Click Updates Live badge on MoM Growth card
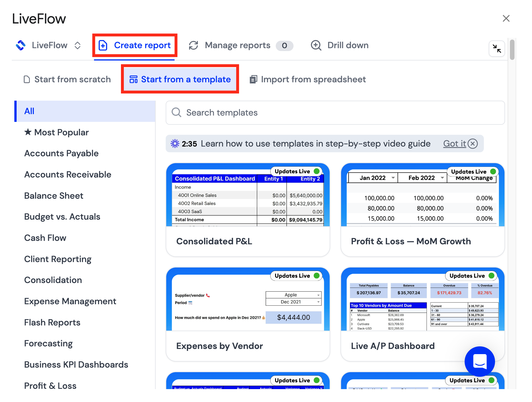This screenshot has width=532, height=402. pos(473,171)
